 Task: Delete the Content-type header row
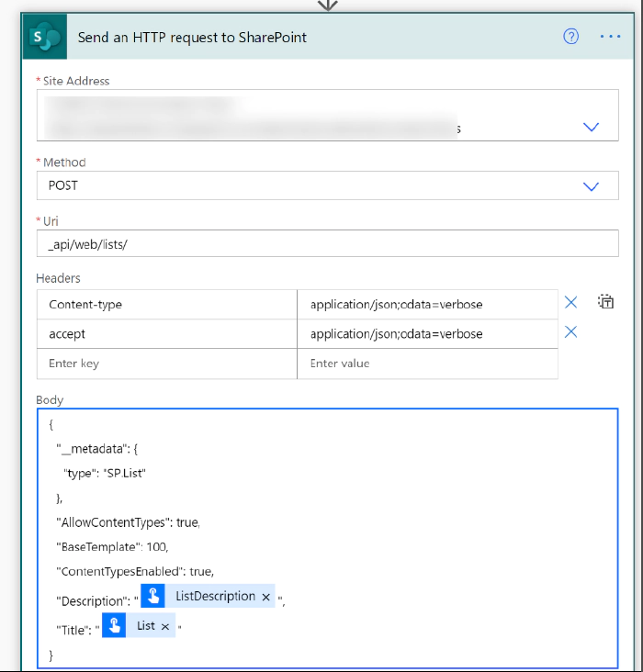(570, 302)
